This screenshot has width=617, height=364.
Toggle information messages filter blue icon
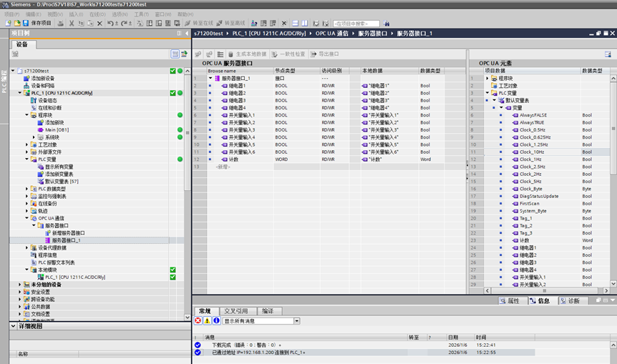pos(216,321)
